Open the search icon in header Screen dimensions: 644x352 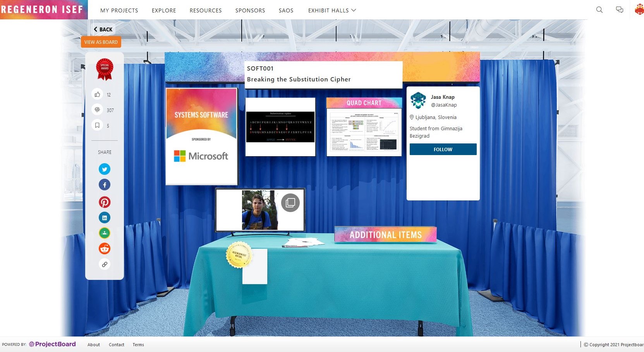click(599, 10)
